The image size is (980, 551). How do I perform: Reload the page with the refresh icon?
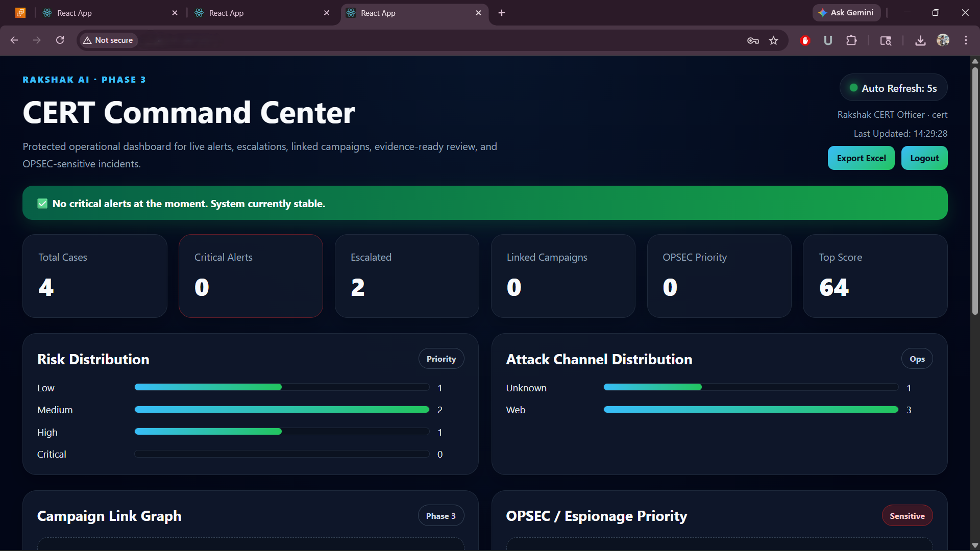60,40
